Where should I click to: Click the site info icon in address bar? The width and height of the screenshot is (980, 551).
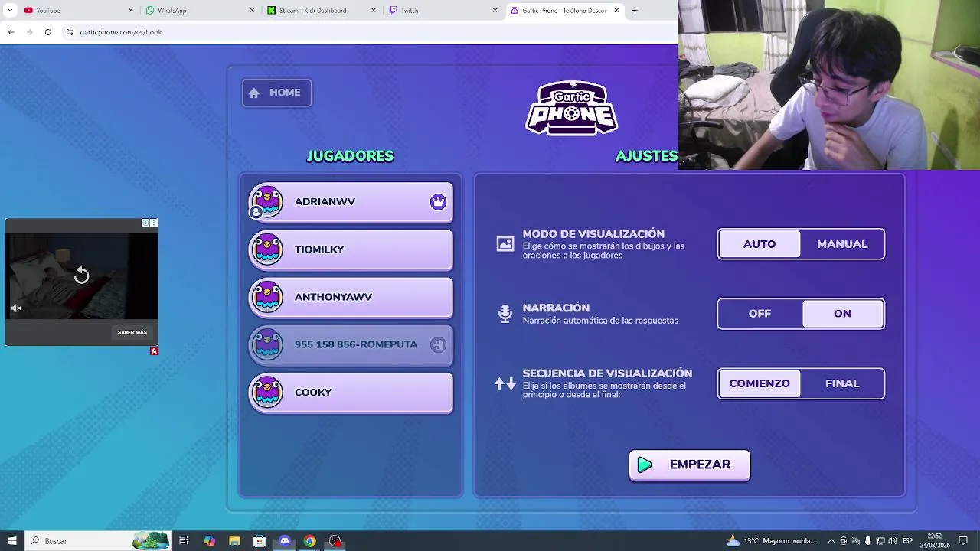coord(70,32)
